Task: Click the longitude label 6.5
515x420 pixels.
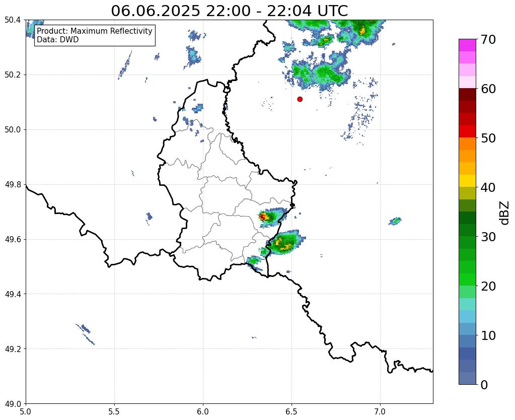Action: tap(291, 411)
